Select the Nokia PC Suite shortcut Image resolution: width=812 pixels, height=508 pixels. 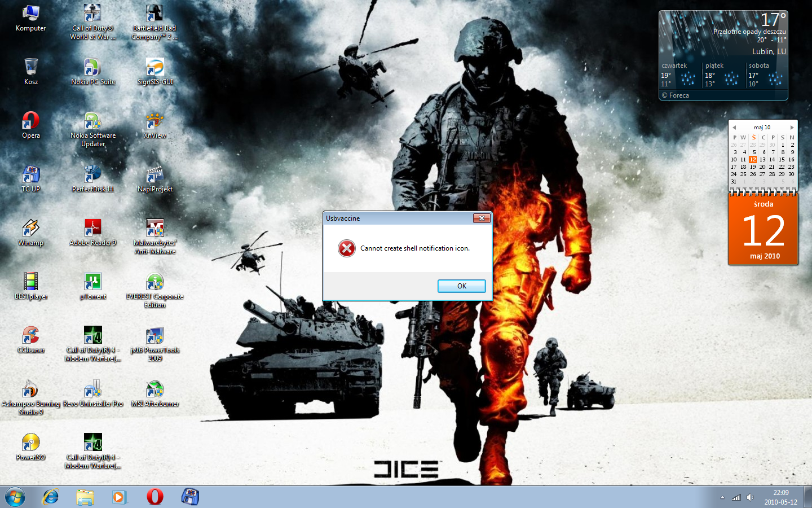(x=93, y=72)
